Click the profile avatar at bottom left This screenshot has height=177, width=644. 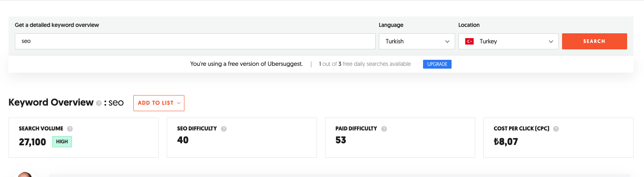pyautogui.click(x=25, y=175)
